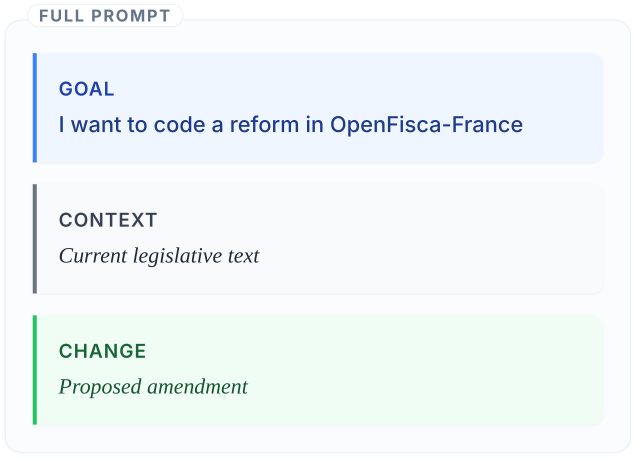The width and height of the screenshot is (637, 461).
Task: Click the Current legislative text line
Action: [159, 256]
